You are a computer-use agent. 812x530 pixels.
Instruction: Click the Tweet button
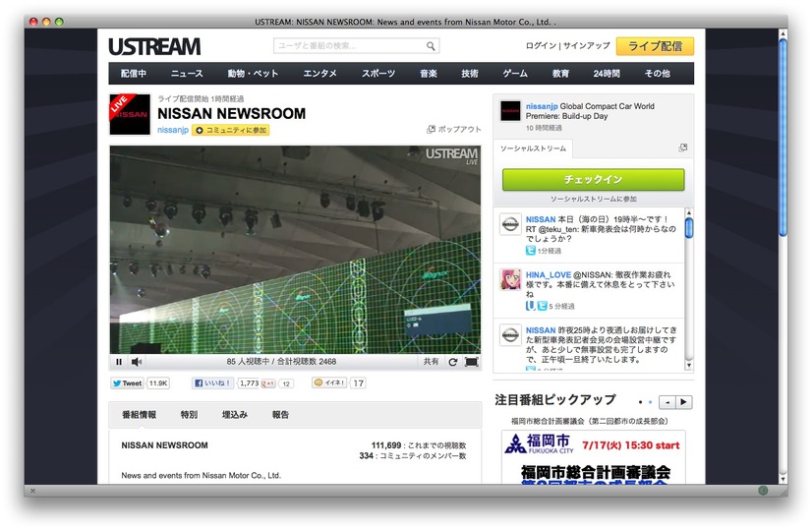pos(127,383)
